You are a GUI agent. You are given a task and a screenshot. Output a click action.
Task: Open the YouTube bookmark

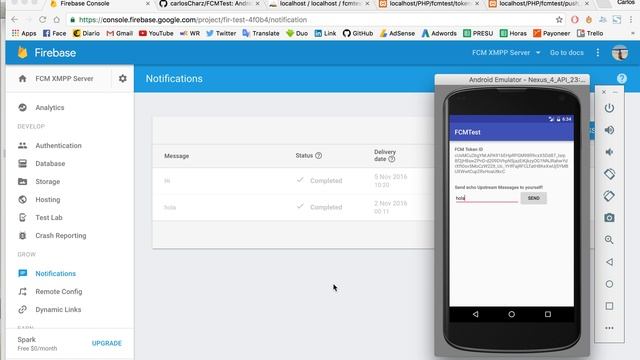156,33
